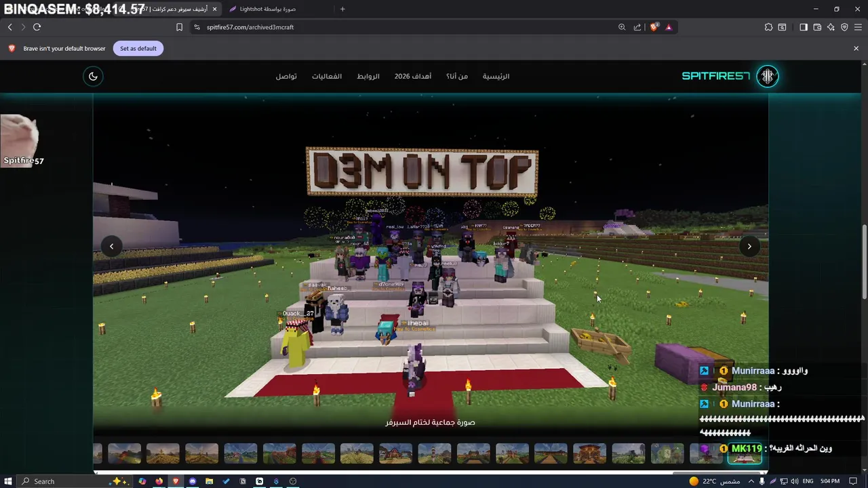This screenshot has width=868, height=488.
Task: Open the الروابط menu link
Action: (368, 76)
